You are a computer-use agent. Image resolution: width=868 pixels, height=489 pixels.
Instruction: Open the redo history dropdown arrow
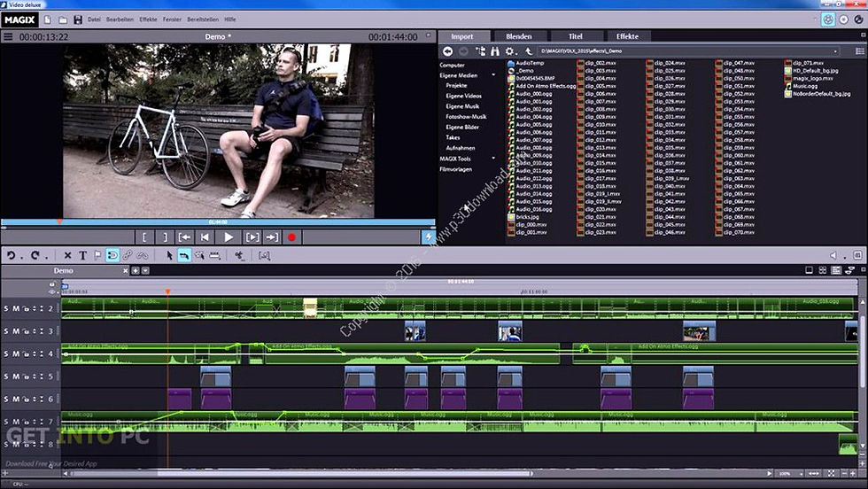tap(46, 258)
